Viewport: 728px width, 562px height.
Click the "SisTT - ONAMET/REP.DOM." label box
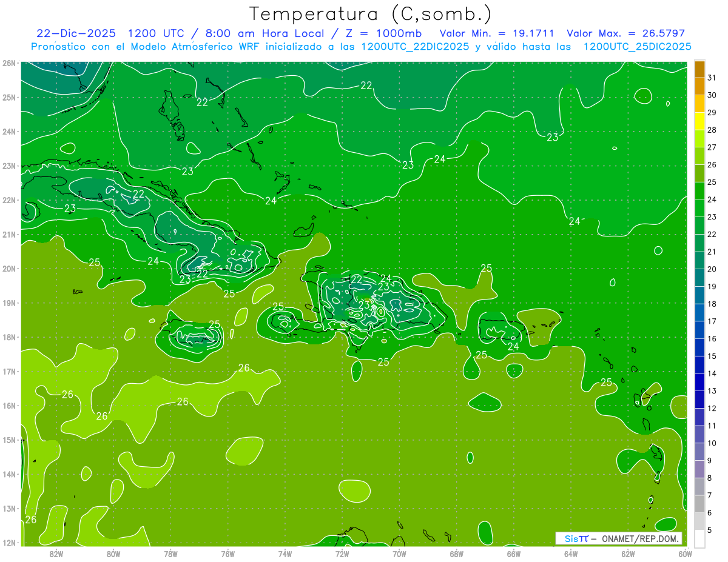(618, 538)
